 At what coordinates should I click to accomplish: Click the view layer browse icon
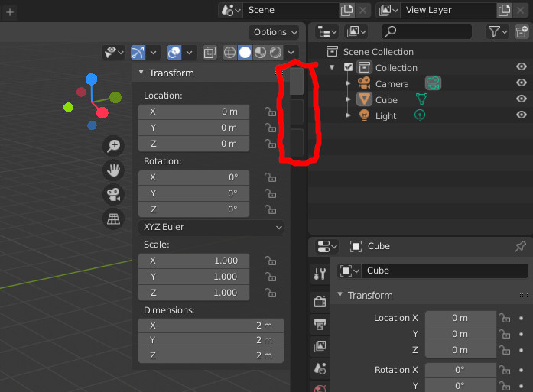tap(388, 10)
